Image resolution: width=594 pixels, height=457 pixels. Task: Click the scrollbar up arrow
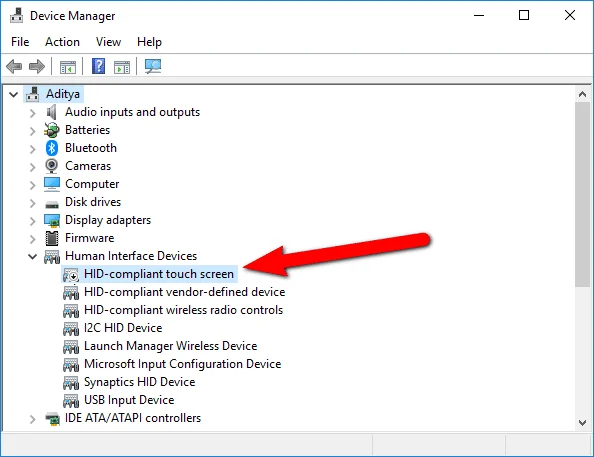[582, 94]
